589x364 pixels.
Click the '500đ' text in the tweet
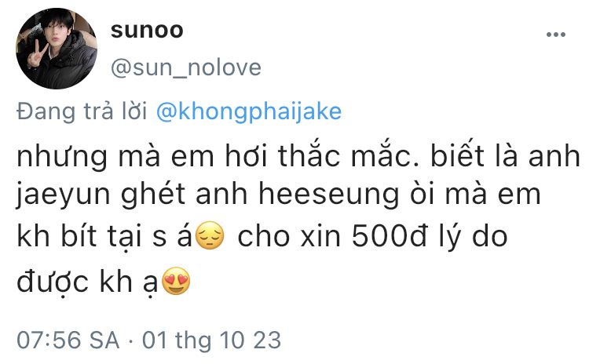pos(390,236)
